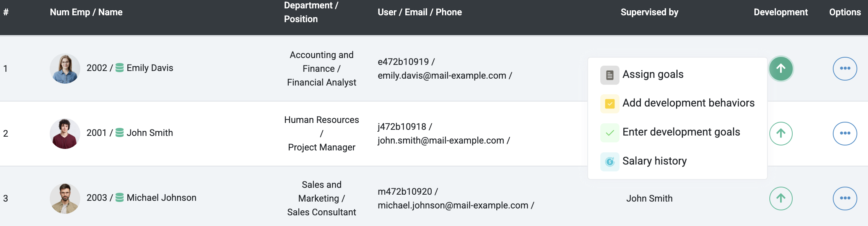
Task: Click the database icon beside John Smith
Action: click(120, 133)
